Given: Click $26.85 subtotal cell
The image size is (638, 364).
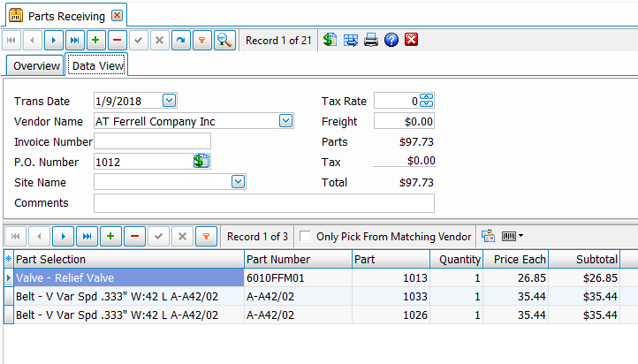Looking at the screenshot, I should point(585,277).
